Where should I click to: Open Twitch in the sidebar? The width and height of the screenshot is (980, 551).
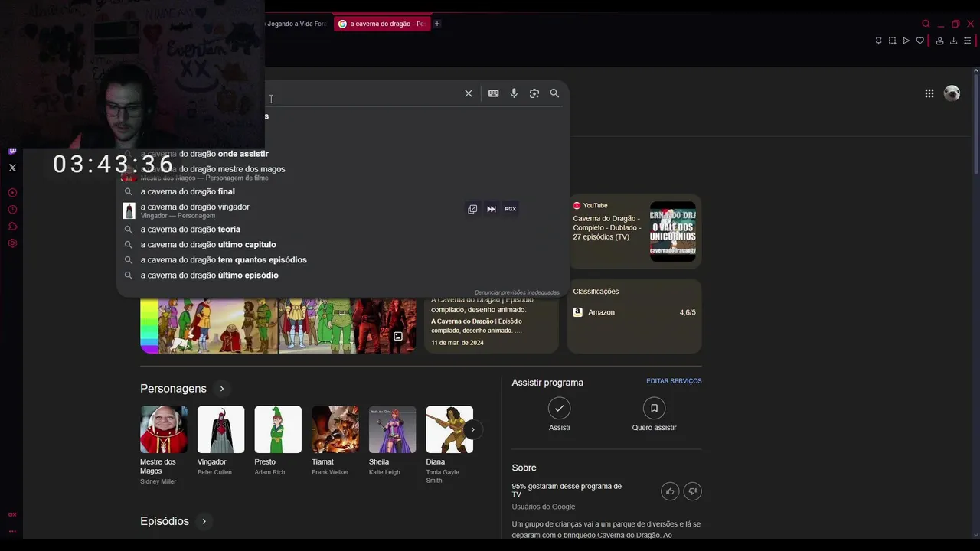pyautogui.click(x=12, y=151)
